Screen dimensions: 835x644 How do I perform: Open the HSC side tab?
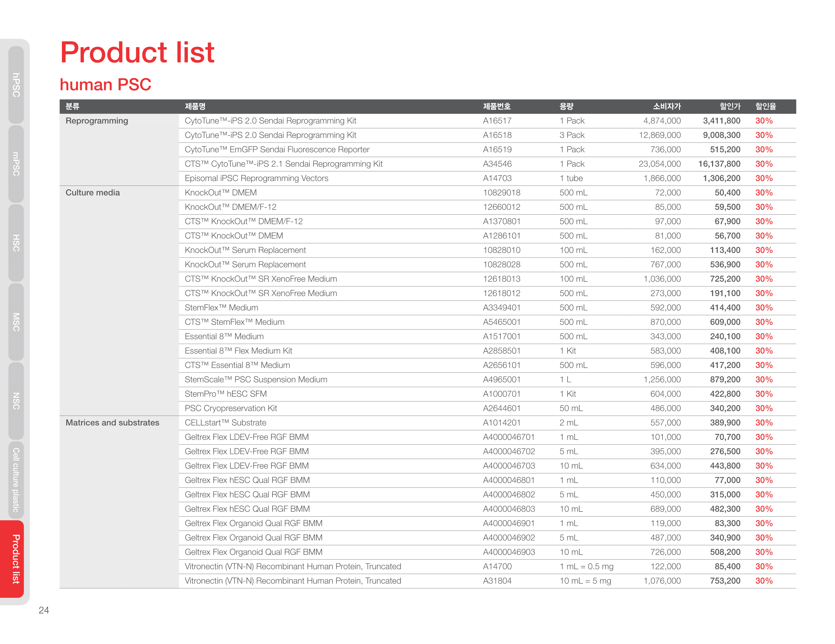click(16, 243)
